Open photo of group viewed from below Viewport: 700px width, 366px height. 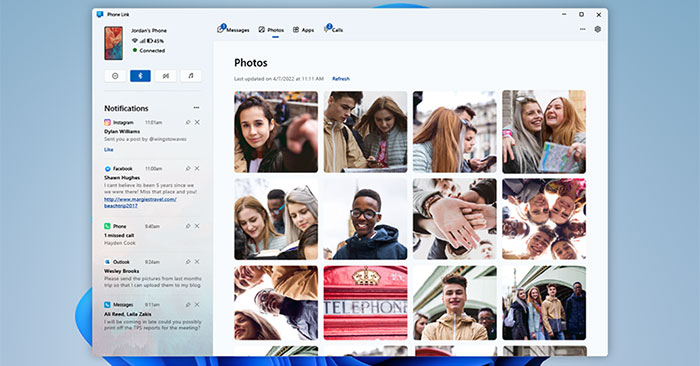[276, 303]
